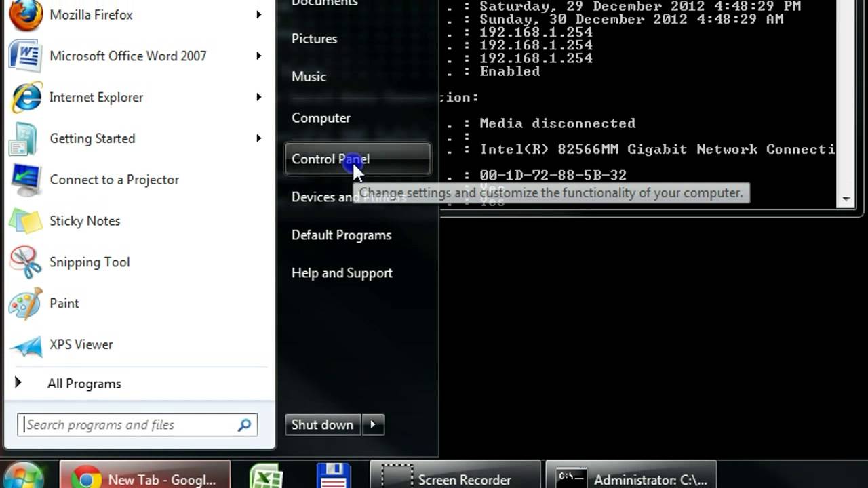Click the 'Media disconnected' text
The width and height of the screenshot is (868, 488).
pyautogui.click(x=557, y=123)
